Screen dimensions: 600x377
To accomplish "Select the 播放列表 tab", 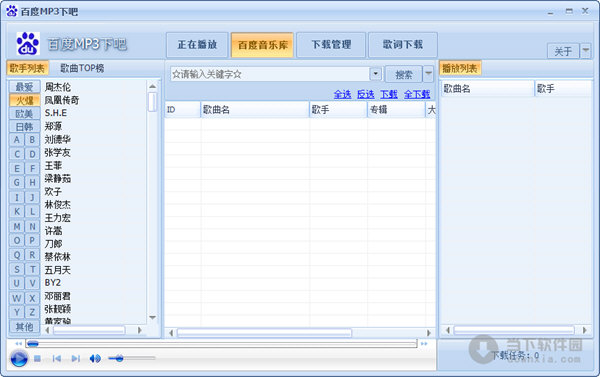I will tap(460, 69).
